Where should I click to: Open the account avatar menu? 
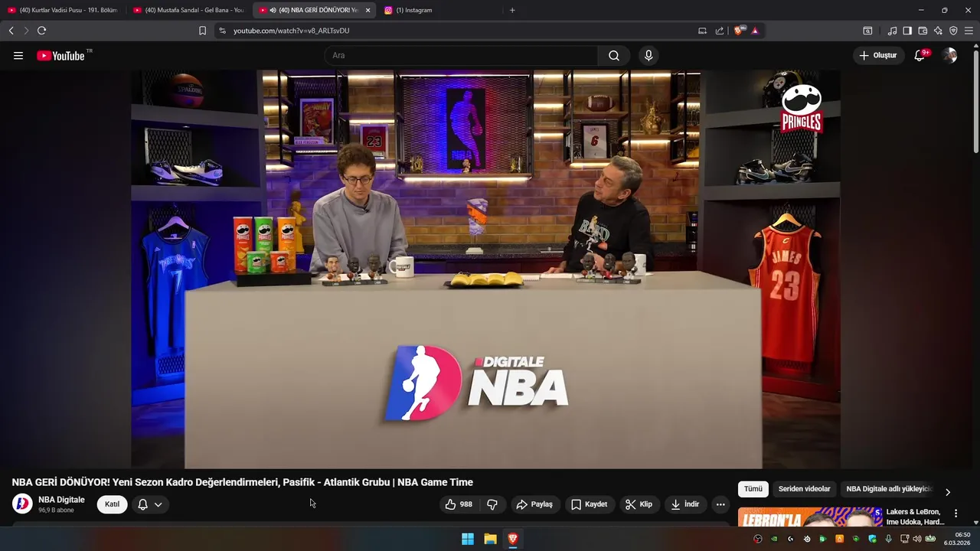point(949,56)
